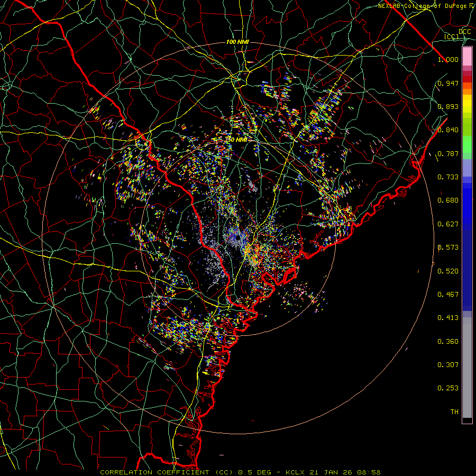Click the [CC] legend heading
Screen dimensions: 476x476
click(x=451, y=36)
